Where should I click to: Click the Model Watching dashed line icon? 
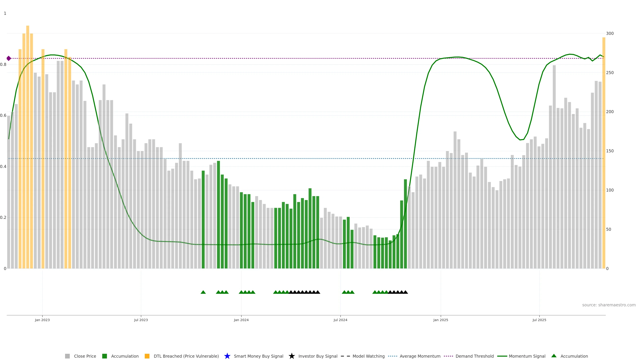point(345,356)
